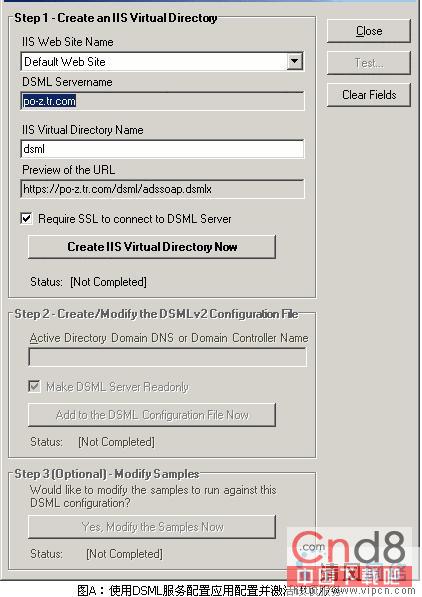Click the Clear Fields button

(369, 95)
